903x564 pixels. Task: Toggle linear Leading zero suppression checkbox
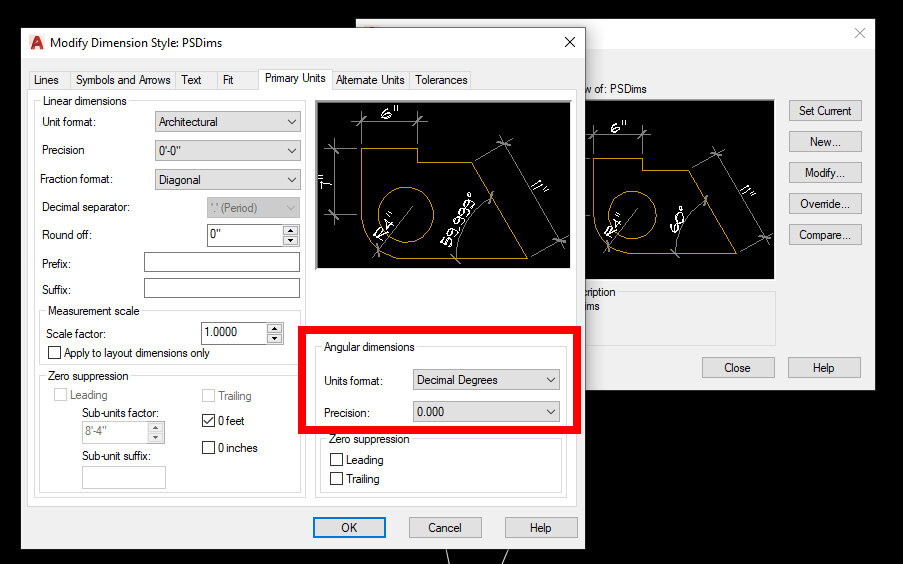click(60, 395)
